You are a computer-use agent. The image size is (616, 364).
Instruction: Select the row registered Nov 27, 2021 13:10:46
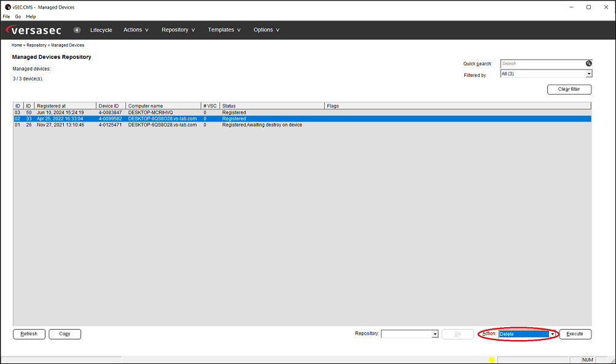point(302,125)
